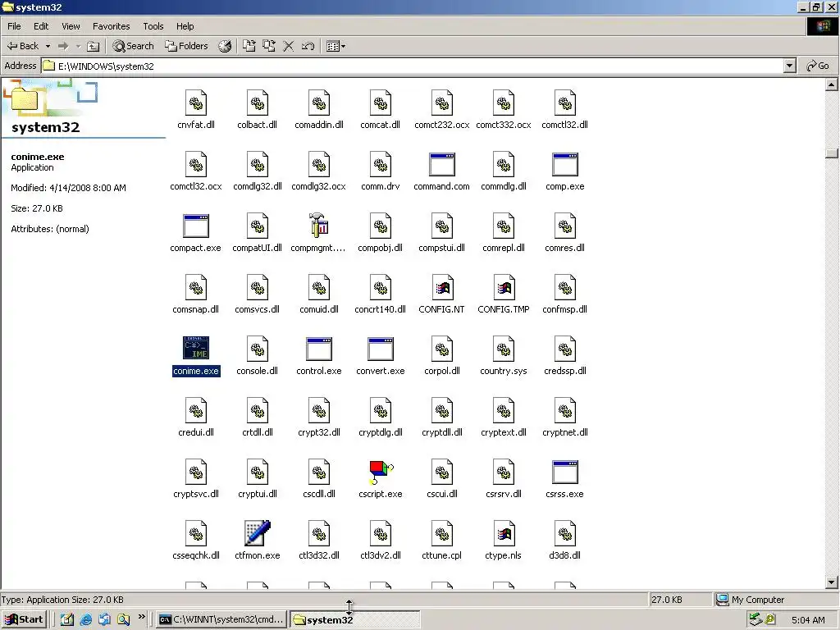Viewport: 840px width, 630px height.
Task: Launch Internet Explorer from Quick Launch
Action: click(85, 620)
